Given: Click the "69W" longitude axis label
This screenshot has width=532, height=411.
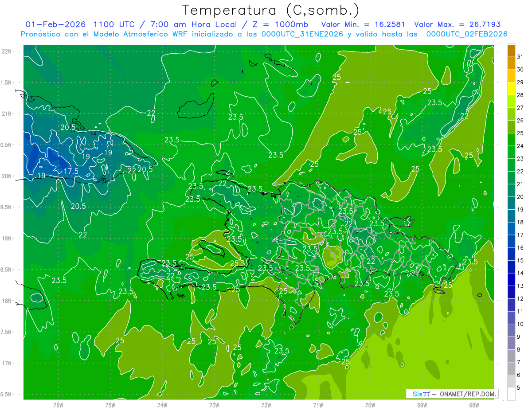Looking at the screenshot, I should [422, 405].
